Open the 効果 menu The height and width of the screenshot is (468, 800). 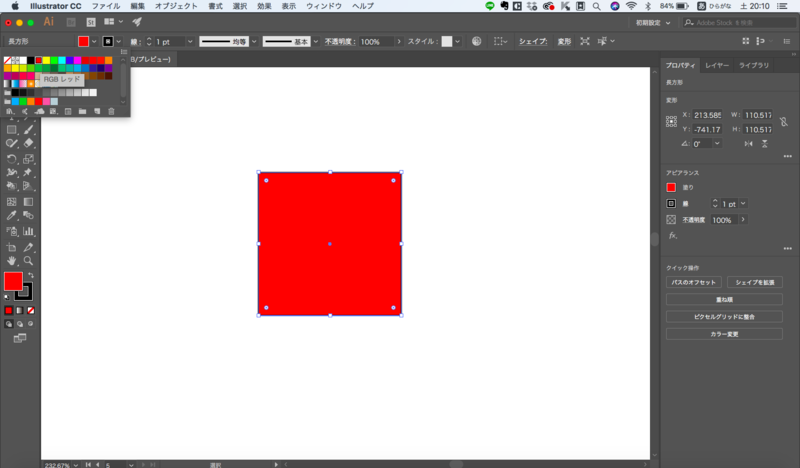[x=264, y=6]
